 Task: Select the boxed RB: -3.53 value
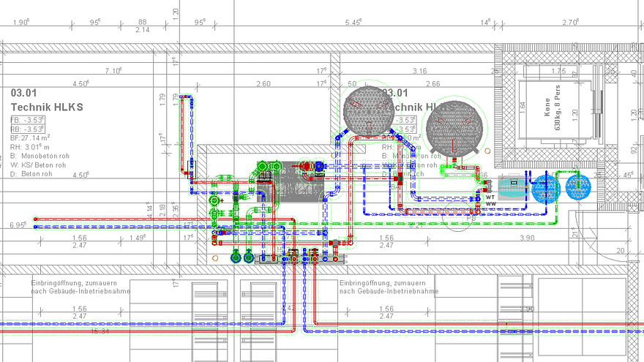click(x=28, y=129)
